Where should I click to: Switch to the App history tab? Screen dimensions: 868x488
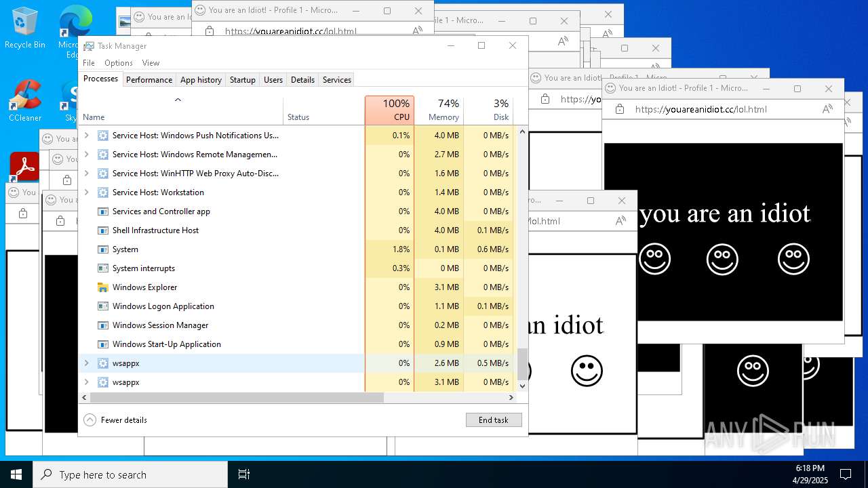pyautogui.click(x=201, y=79)
